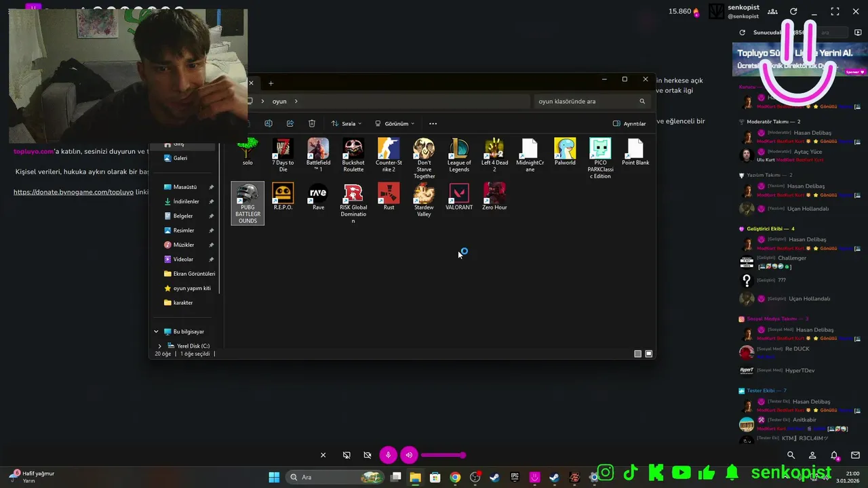The width and height of the screenshot is (868, 488).
Task: Add a new Explorer tab
Action: point(271,83)
